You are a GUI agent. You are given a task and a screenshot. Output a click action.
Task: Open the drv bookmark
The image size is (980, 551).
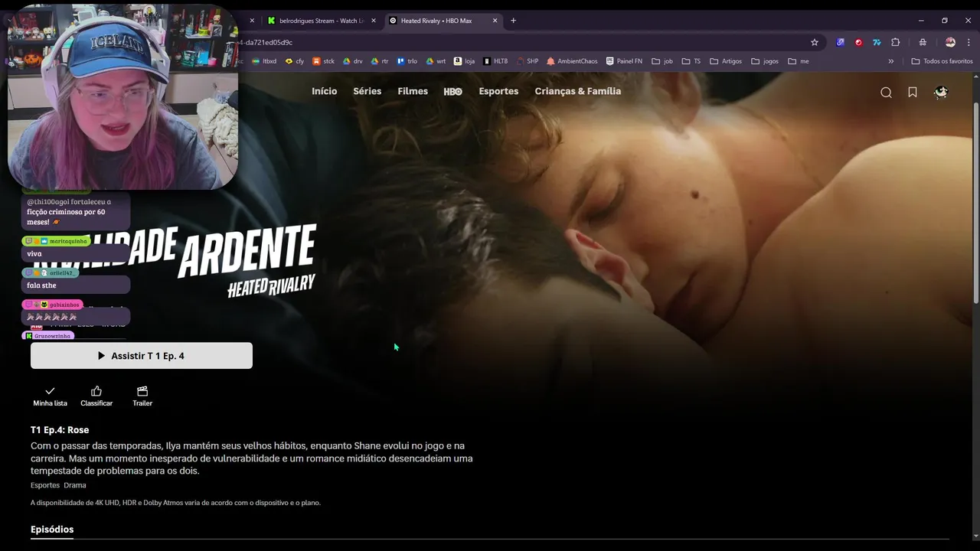tap(353, 61)
